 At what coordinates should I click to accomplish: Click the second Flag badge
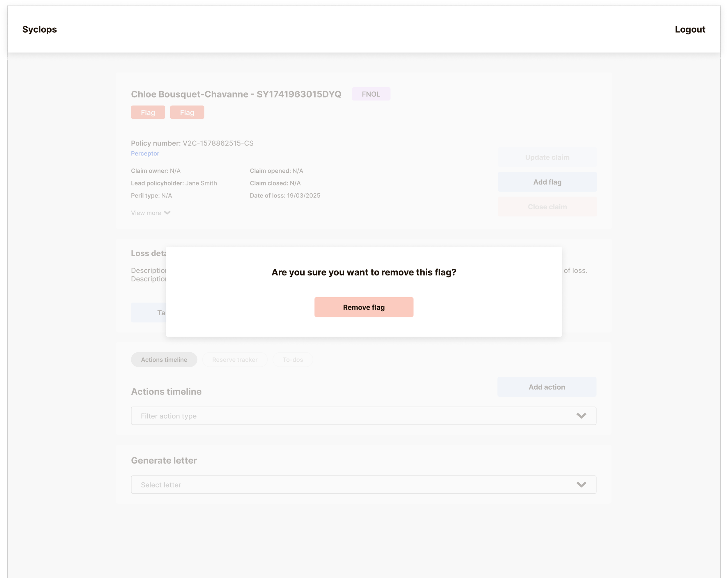[x=187, y=112]
